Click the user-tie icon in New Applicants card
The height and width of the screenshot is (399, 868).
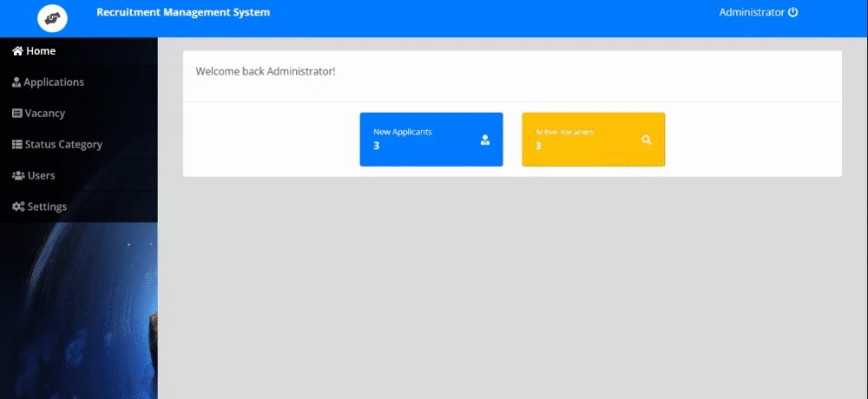(485, 140)
